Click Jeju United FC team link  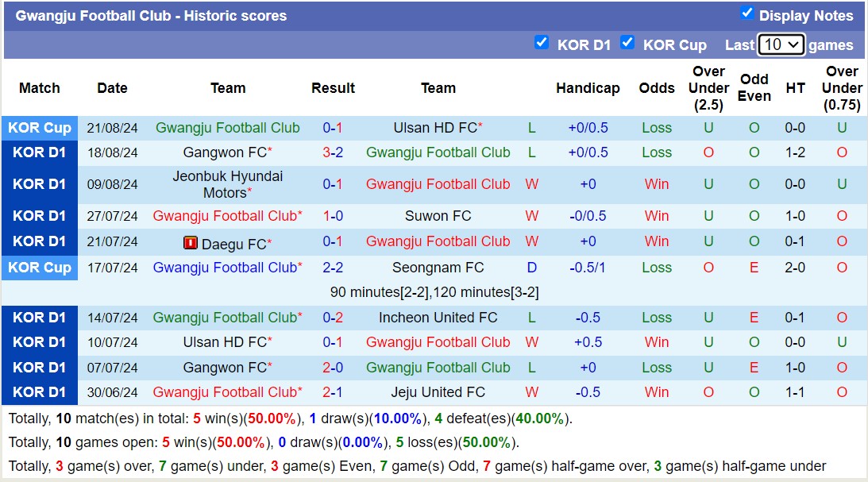(x=438, y=392)
